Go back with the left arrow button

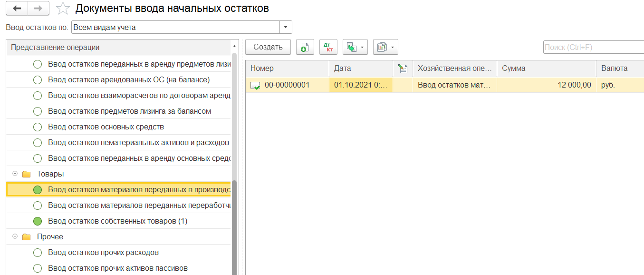pos(17,9)
